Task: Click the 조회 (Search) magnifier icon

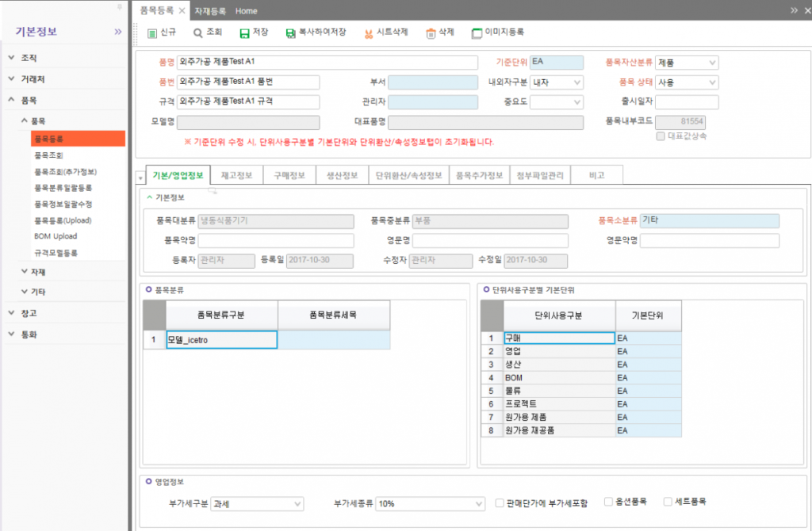Action: point(197,33)
